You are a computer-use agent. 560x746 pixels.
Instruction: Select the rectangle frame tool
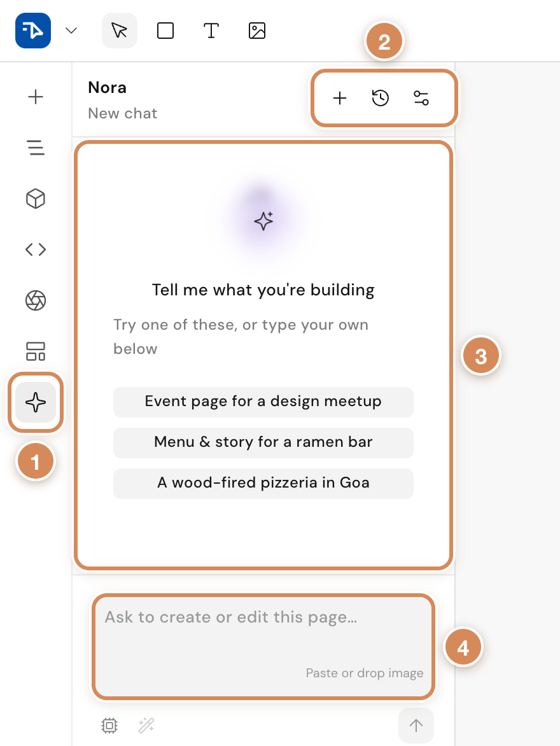165,31
